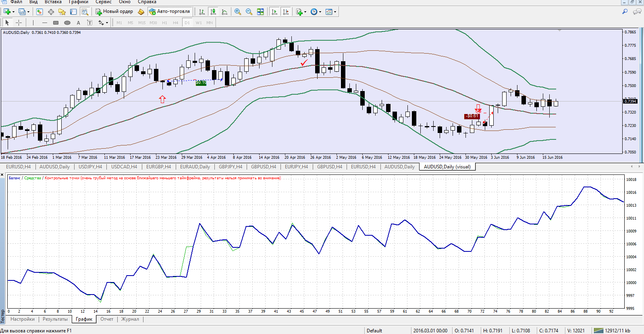Click the zoom in magnifier icon
Image resolution: width=644 pixels, height=334 pixels.
[238, 12]
